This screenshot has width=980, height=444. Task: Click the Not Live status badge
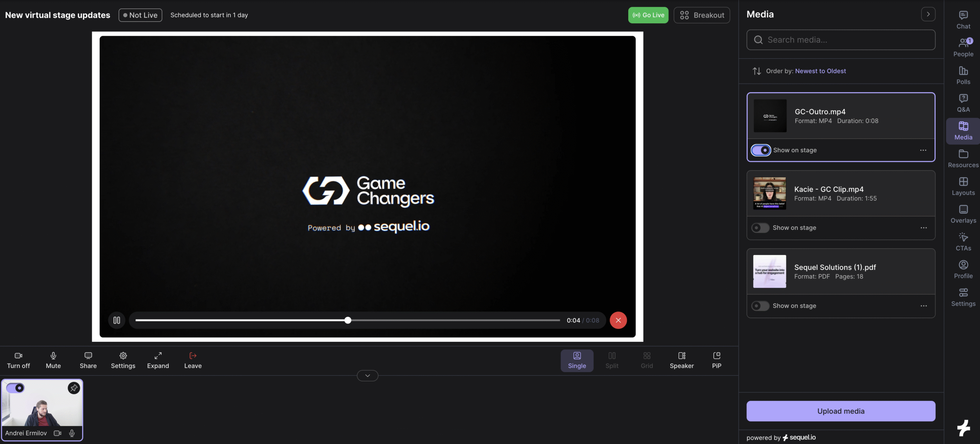[140, 15]
